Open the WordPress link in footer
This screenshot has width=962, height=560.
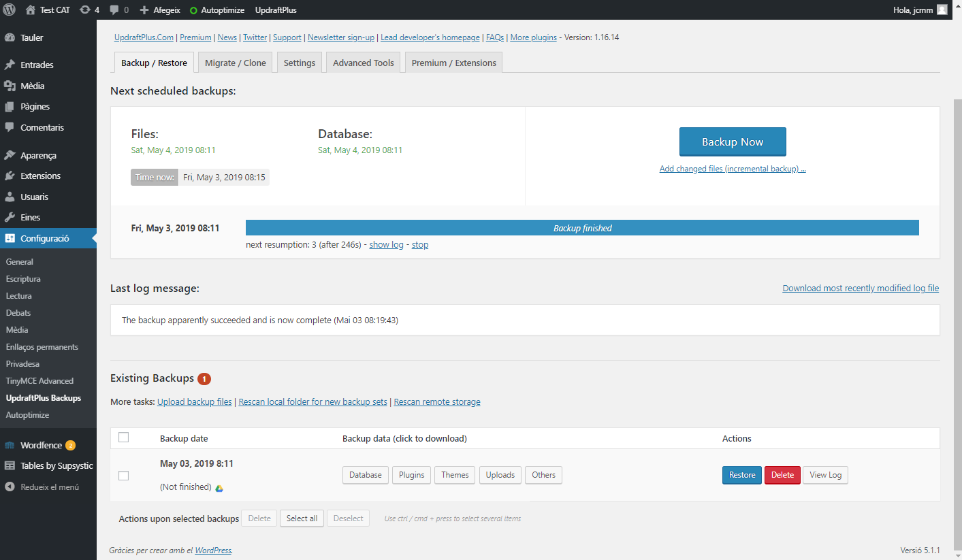tap(213, 550)
